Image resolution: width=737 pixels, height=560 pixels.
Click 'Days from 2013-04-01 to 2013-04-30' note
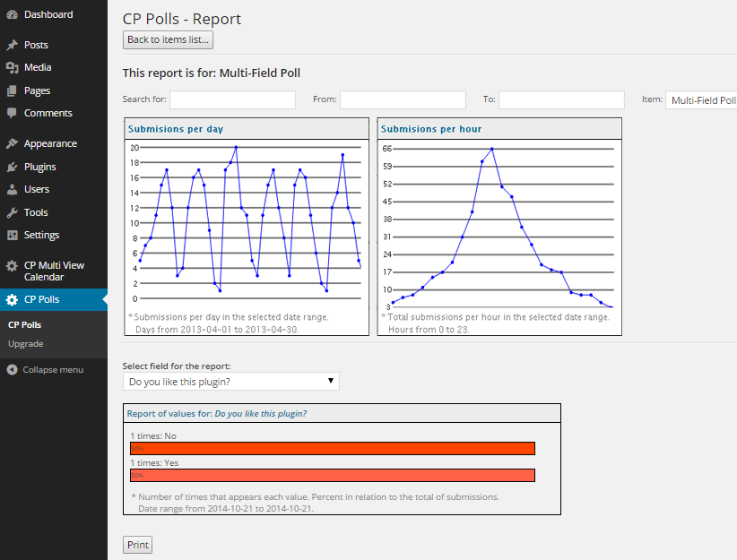(217, 330)
